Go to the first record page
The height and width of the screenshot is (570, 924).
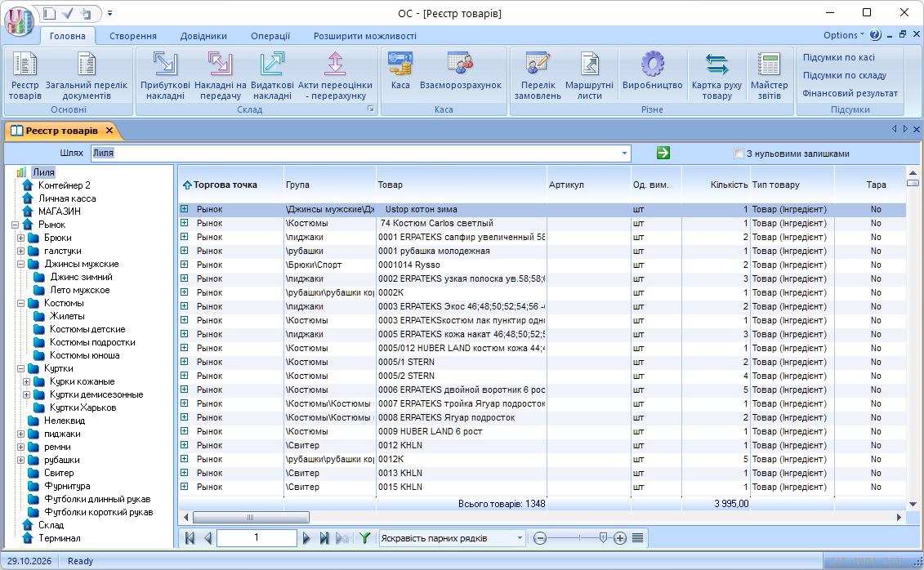tap(190, 537)
